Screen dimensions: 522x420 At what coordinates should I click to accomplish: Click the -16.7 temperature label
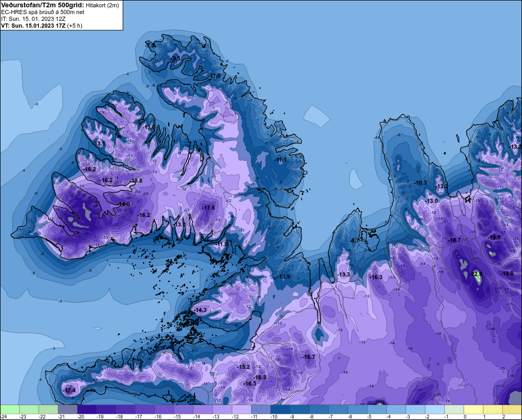[309, 357]
